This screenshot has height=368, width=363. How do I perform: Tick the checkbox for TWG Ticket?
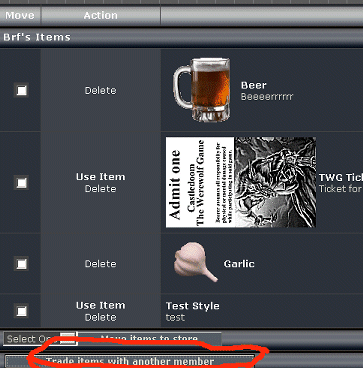[21, 183]
